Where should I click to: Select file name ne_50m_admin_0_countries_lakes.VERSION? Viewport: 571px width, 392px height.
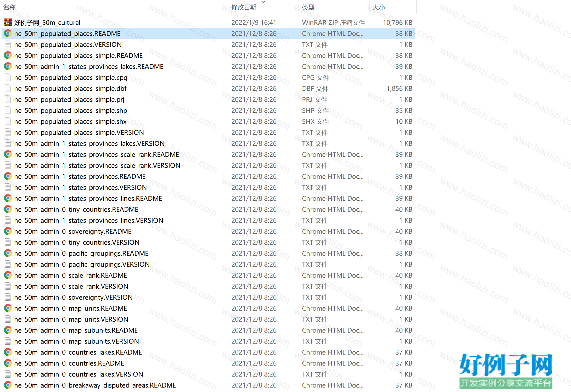click(79, 374)
